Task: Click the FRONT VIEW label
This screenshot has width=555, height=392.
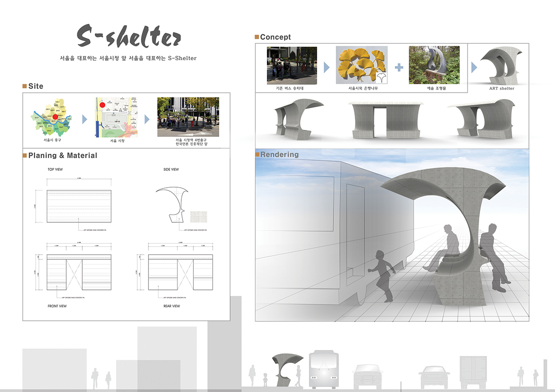Action: point(57,306)
